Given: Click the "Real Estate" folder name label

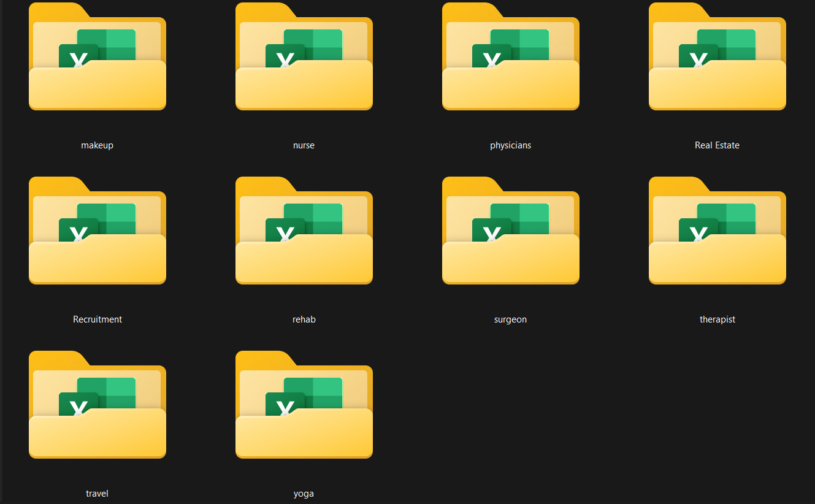Looking at the screenshot, I should click(x=717, y=145).
